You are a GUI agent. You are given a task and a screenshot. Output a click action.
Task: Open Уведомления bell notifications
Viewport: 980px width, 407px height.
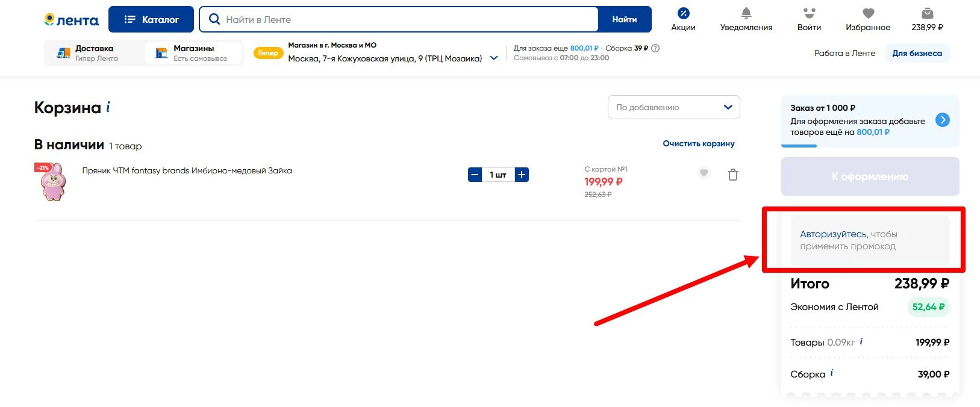(746, 14)
